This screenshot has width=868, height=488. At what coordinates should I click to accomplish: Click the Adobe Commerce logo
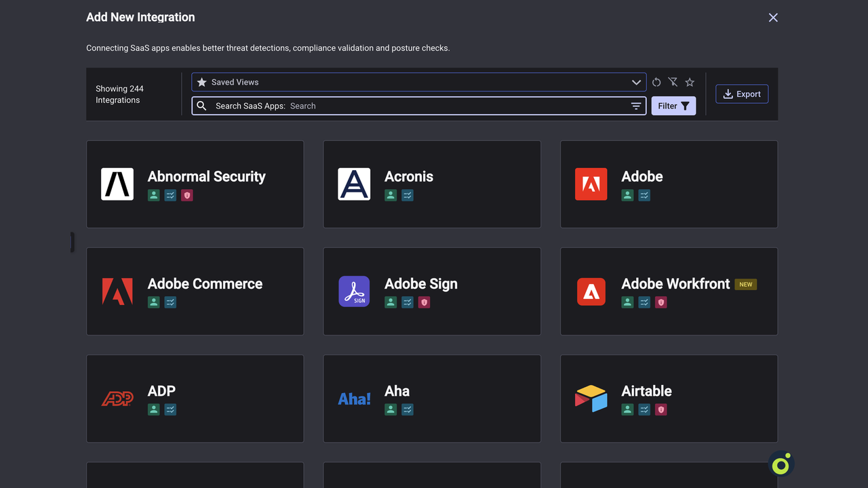point(117,291)
